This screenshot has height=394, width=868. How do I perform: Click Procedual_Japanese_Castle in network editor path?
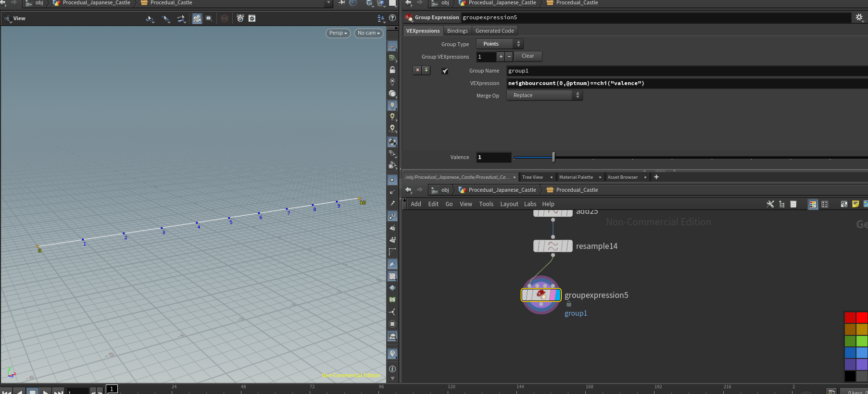[502, 190]
